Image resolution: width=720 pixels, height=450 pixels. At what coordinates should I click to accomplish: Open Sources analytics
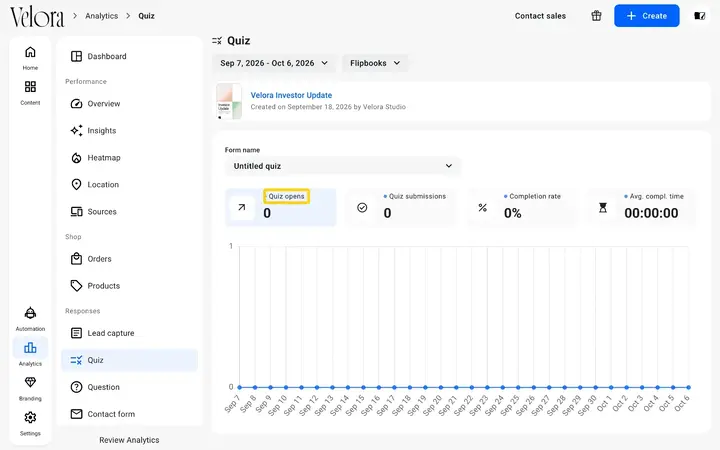point(129,212)
